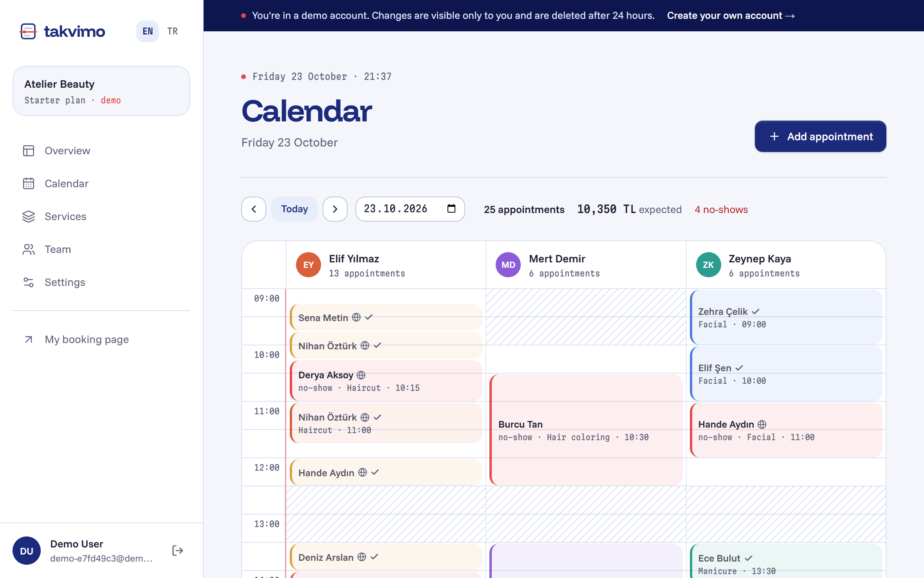Click the log out icon
924x578 pixels.
[x=177, y=551]
